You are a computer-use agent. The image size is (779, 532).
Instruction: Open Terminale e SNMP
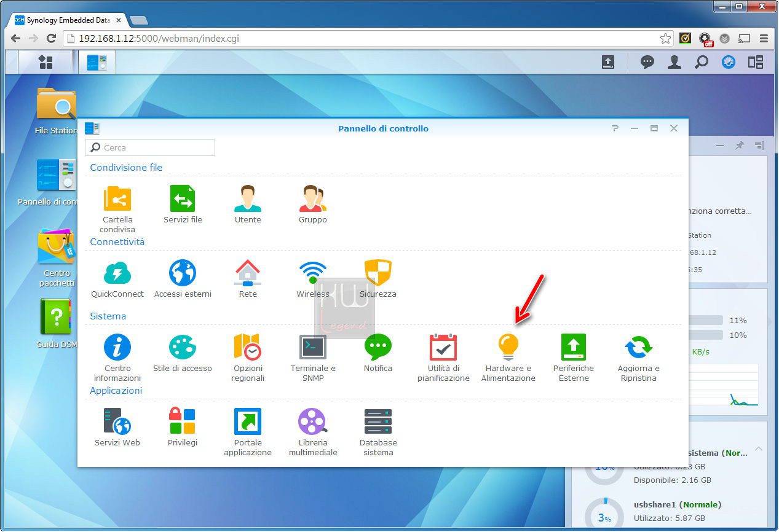click(313, 358)
